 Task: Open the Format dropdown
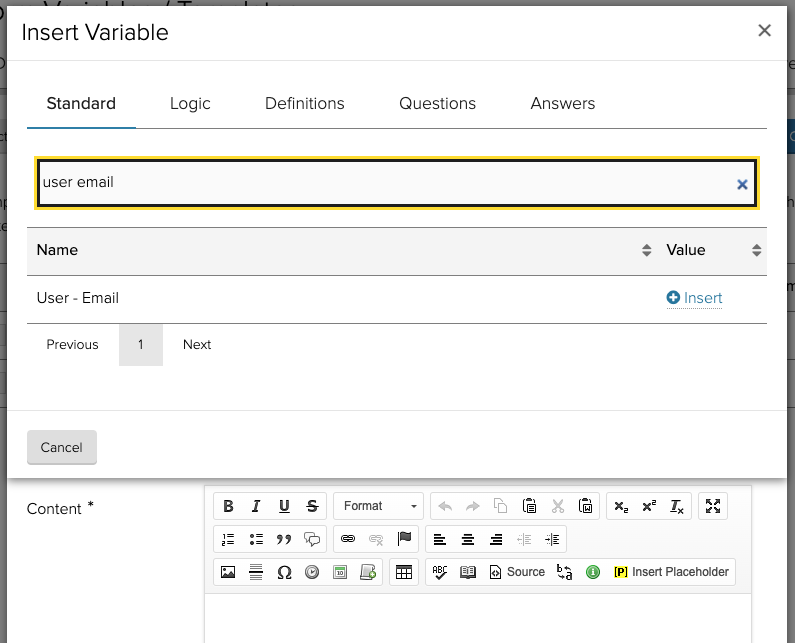tap(378, 506)
